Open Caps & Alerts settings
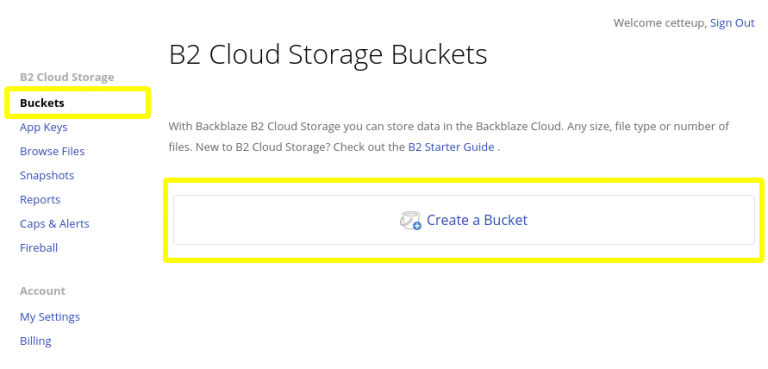The height and width of the screenshot is (369, 768). pos(54,224)
